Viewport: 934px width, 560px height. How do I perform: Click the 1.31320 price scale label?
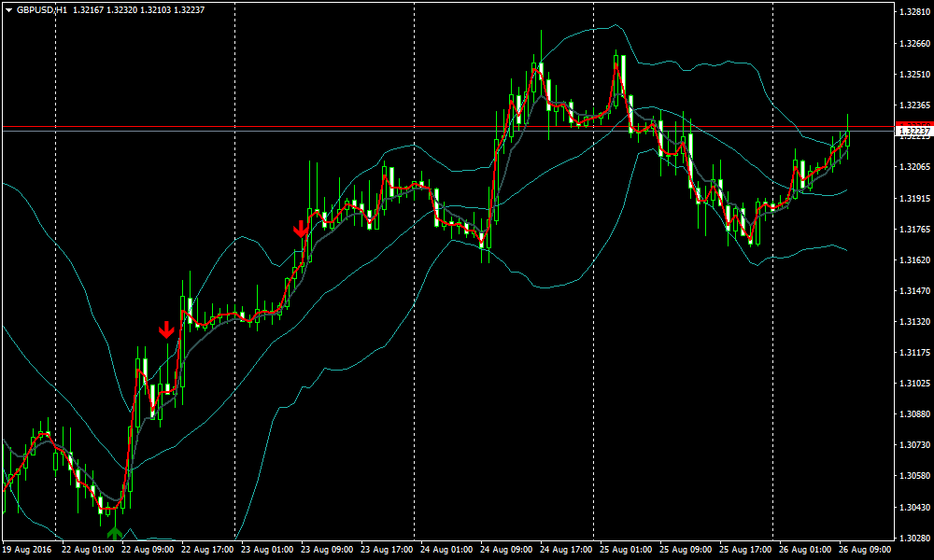click(913, 322)
